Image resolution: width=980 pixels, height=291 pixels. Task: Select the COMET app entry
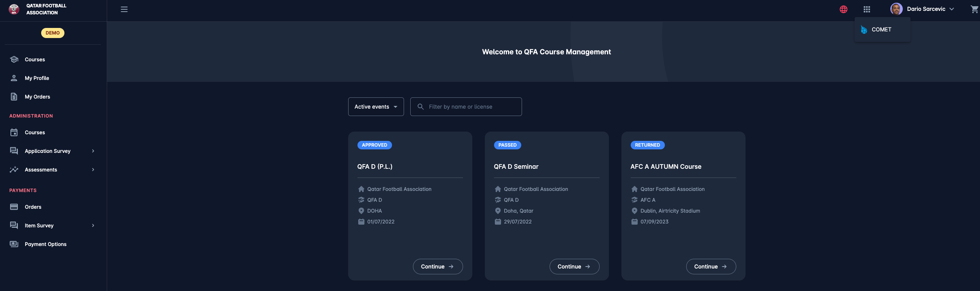tap(881, 29)
